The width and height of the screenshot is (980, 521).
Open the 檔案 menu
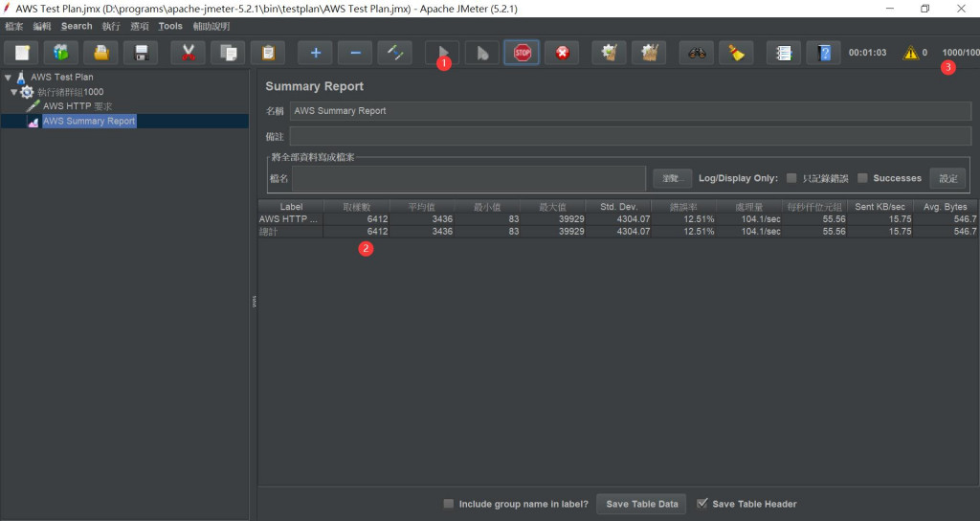13,26
